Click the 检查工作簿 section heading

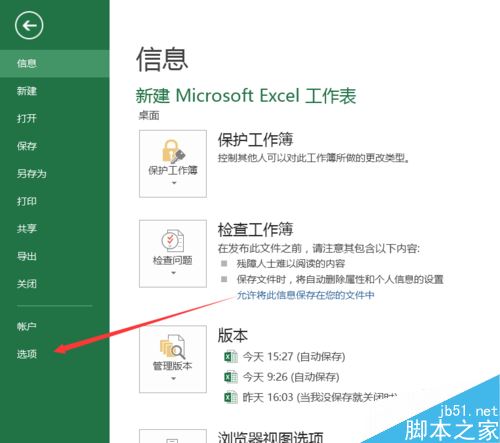tap(255, 229)
